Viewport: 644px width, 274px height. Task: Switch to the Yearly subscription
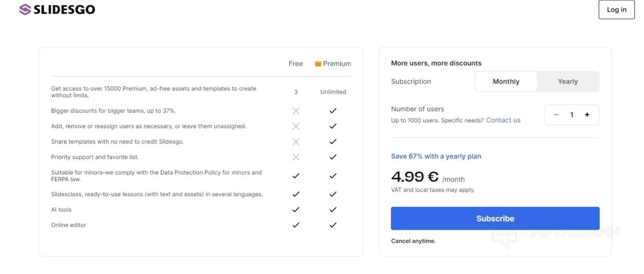568,82
